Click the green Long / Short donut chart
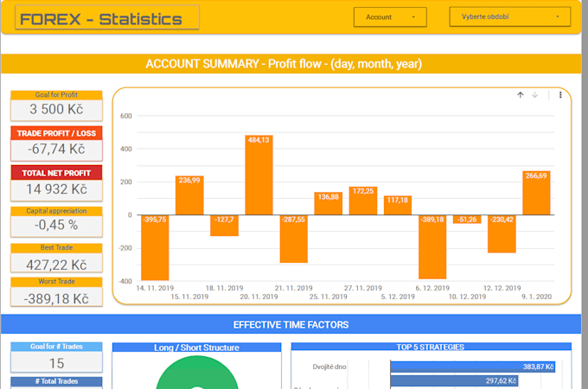 (x=197, y=373)
